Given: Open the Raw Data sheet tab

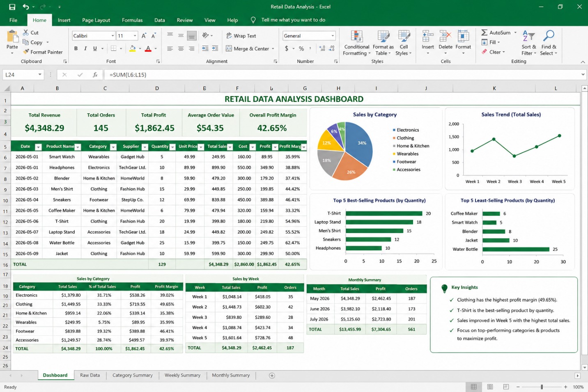Looking at the screenshot, I should [90, 375].
